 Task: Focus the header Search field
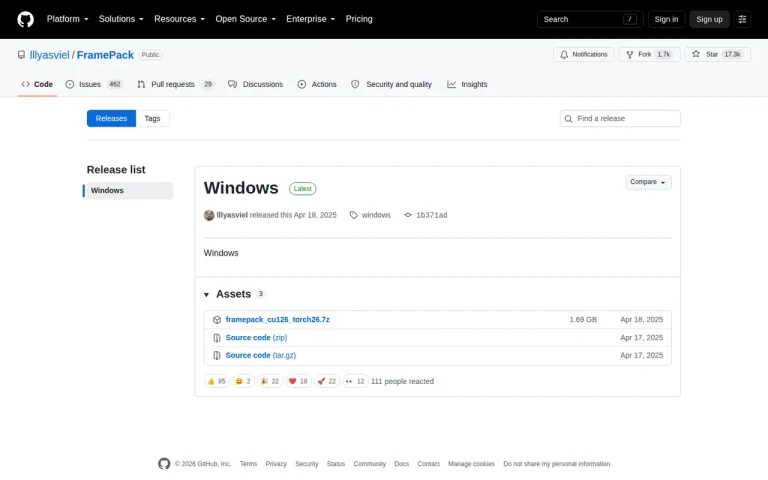[x=590, y=19]
